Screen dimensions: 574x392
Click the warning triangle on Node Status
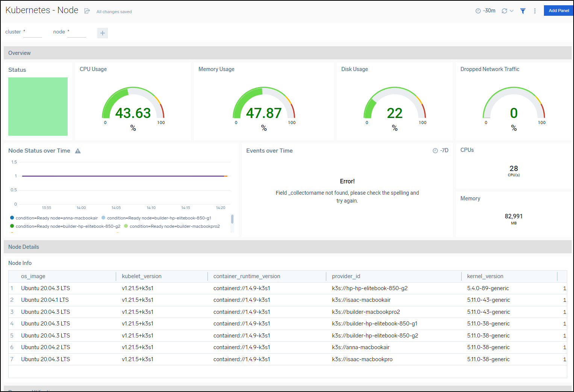pos(78,151)
